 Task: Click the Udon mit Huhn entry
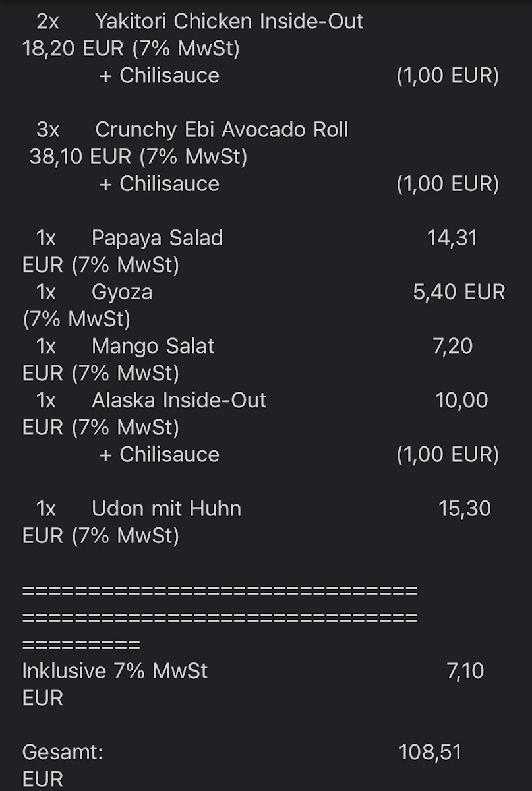pos(166,508)
